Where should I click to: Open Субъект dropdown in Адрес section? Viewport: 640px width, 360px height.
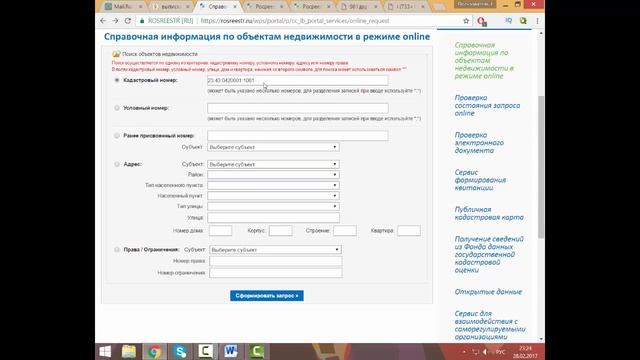[x=273, y=164]
